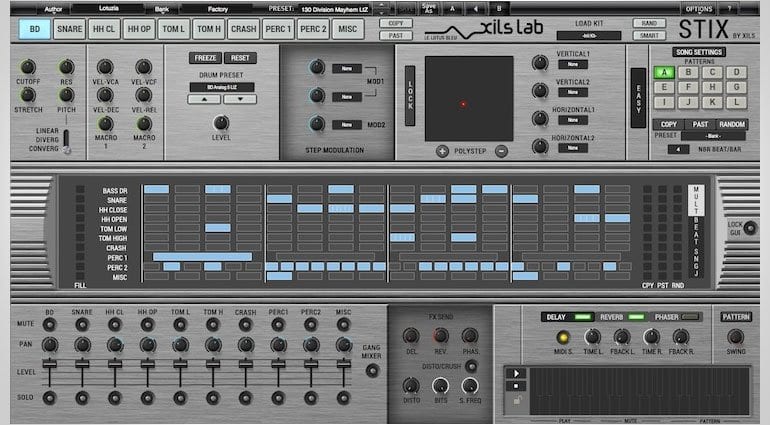The height and width of the screenshot is (425, 770).
Task: Click the XY pad red dot
Action: pyautogui.click(x=463, y=104)
